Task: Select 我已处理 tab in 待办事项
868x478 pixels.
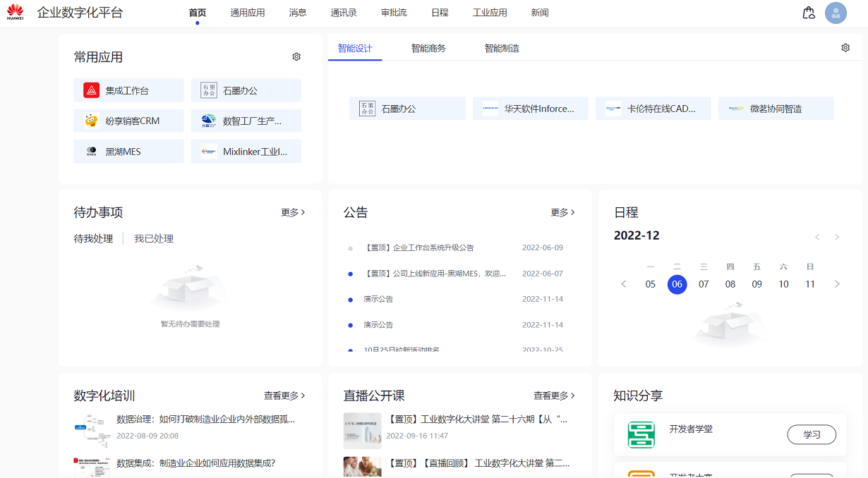Action: coord(154,238)
